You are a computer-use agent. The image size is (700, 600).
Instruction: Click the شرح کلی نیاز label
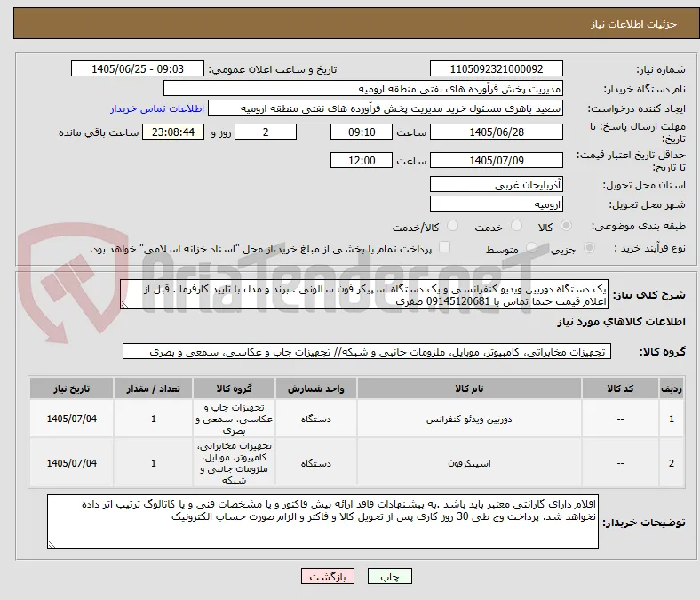click(x=648, y=295)
